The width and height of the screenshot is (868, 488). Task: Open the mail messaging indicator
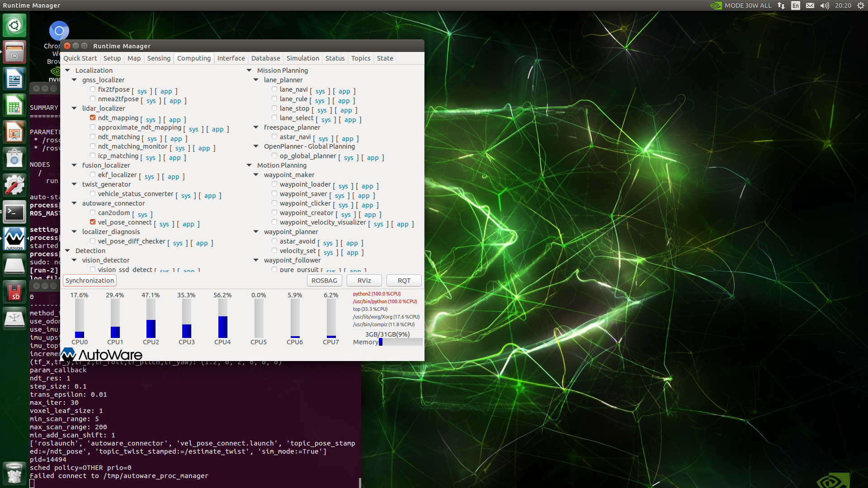810,5
